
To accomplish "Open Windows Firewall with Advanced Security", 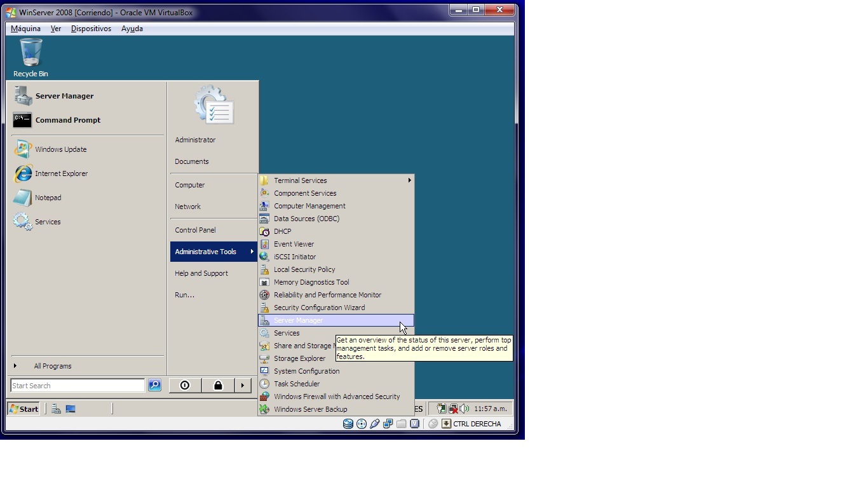I will (x=336, y=396).
